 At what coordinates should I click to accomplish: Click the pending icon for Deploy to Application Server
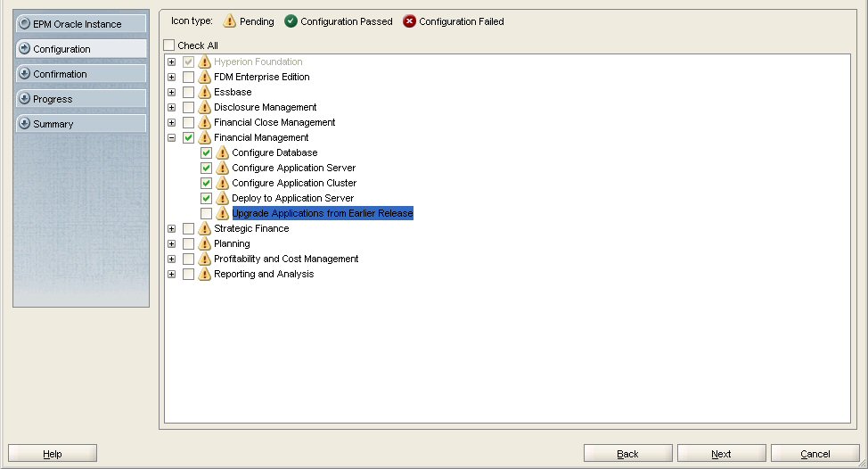(x=223, y=198)
